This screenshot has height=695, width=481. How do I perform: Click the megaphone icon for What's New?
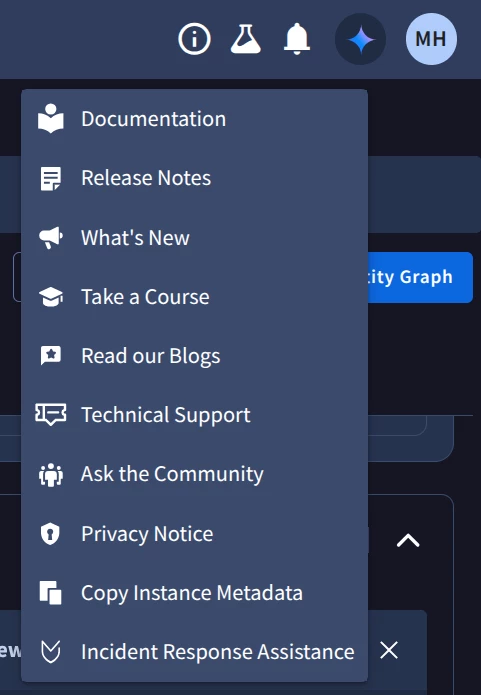(51, 238)
